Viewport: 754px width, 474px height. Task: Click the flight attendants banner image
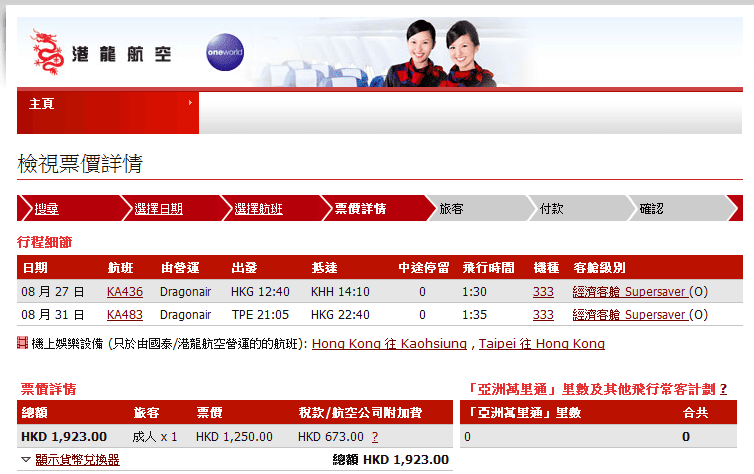tap(440, 50)
